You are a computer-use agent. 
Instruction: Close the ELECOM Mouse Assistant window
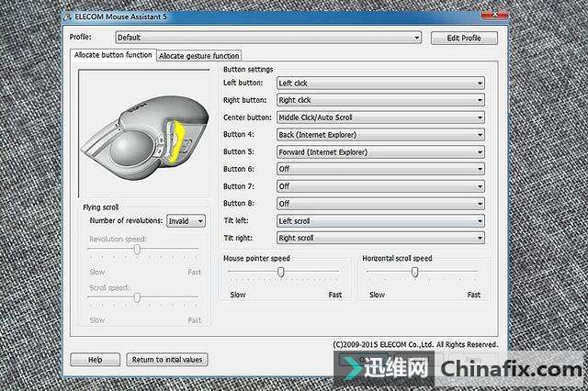(x=494, y=15)
